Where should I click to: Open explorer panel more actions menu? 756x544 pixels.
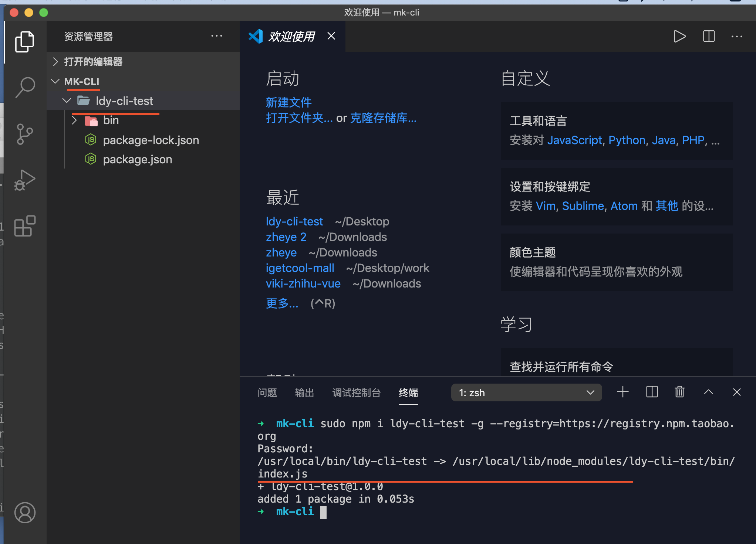click(x=217, y=36)
